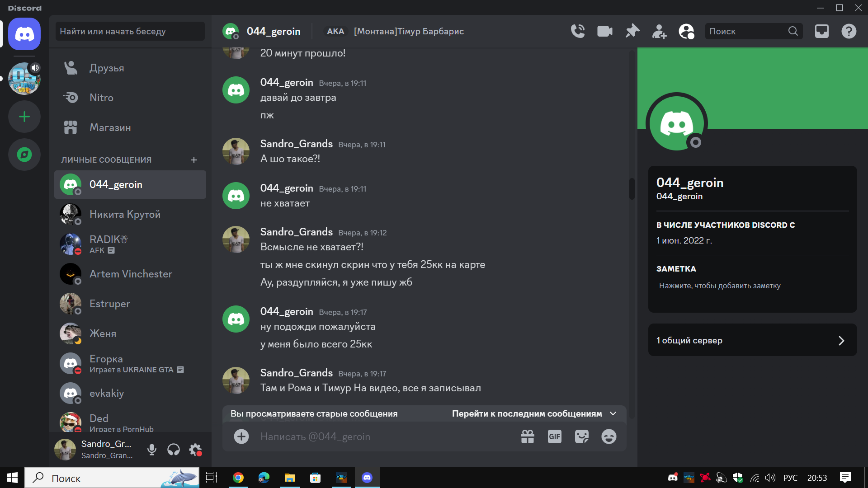Viewport: 868px width, 488px height.
Task: Click 044_geroin name in chat header
Action: (x=274, y=31)
